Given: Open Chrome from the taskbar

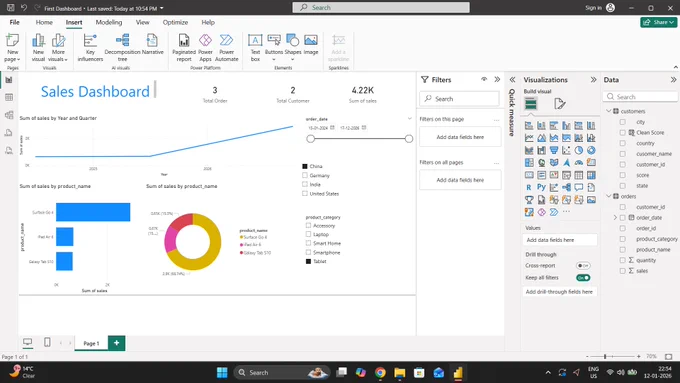Looking at the screenshot, I should (380, 373).
